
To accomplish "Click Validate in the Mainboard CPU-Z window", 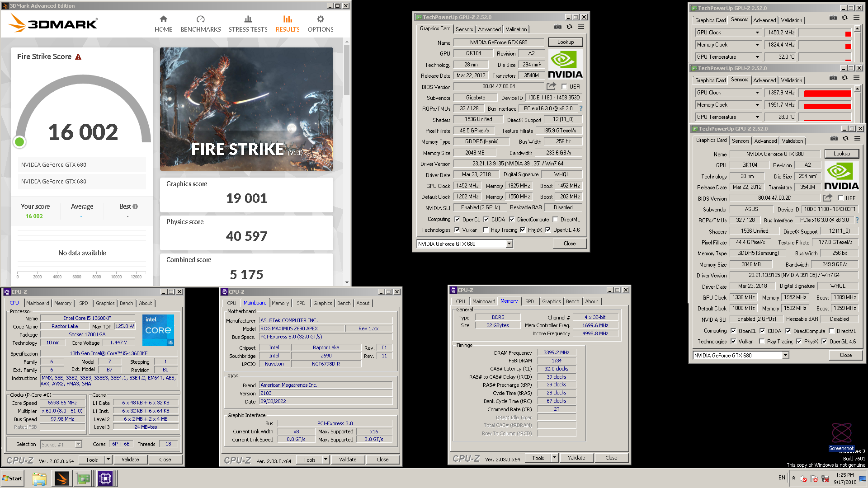I will tap(348, 460).
